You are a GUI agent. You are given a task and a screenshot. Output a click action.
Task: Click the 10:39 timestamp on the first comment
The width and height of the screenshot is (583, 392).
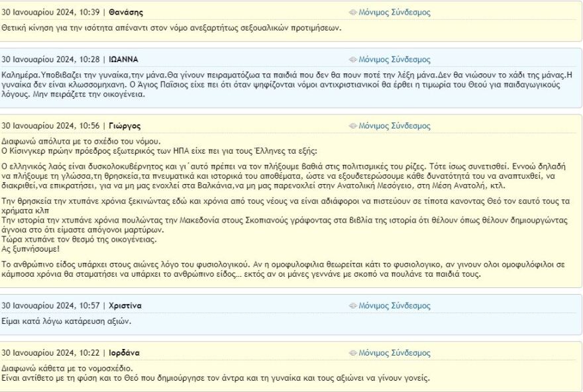pyautogui.click(x=88, y=13)
